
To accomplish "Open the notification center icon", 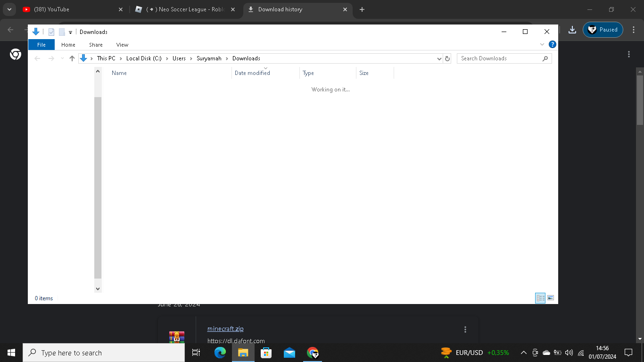I will tap(628, 353).
